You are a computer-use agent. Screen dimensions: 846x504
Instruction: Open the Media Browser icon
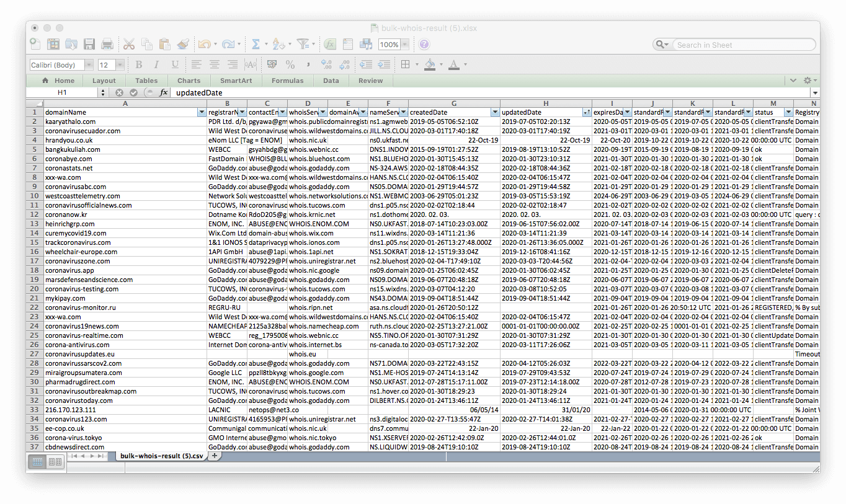click(x=366, y=44)
